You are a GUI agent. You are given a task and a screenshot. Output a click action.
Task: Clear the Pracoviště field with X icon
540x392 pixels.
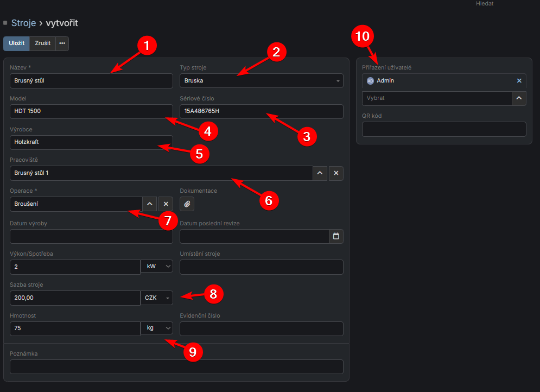coord(336,173)
